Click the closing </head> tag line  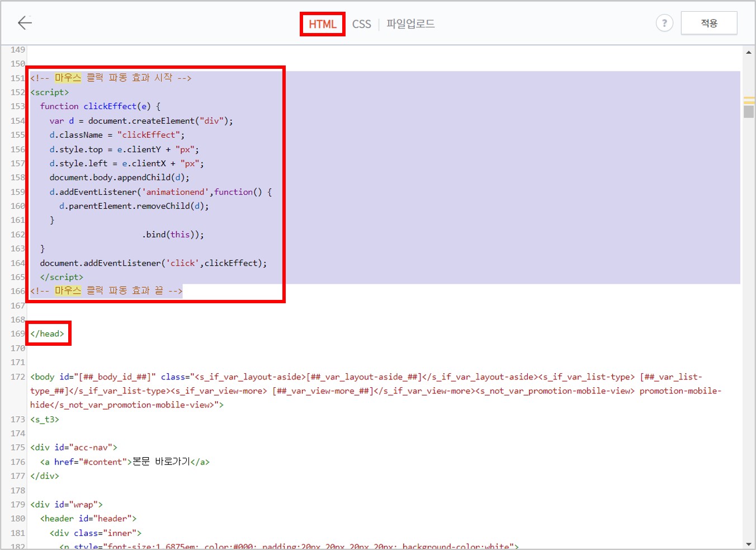coord(48,333)
